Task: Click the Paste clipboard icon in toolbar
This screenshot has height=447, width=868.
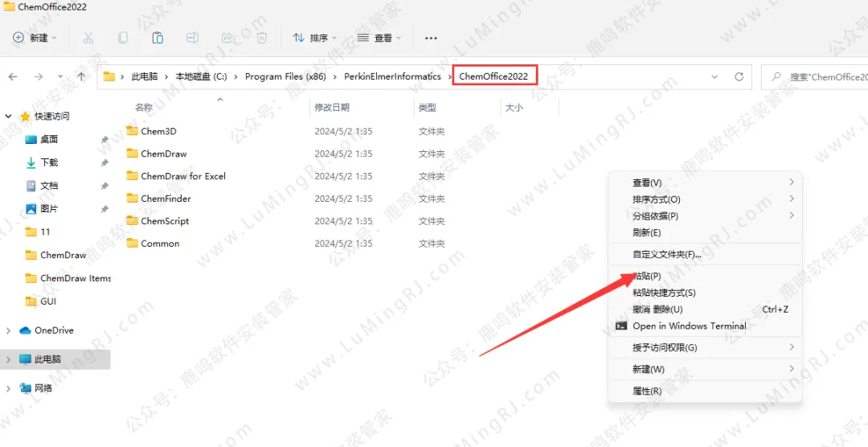Action: tap(158, 38)
